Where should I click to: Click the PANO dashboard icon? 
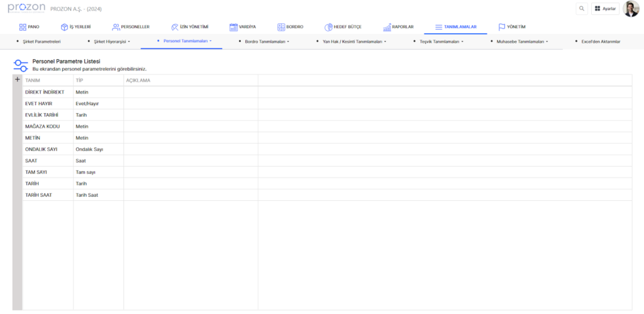[23, 27]
